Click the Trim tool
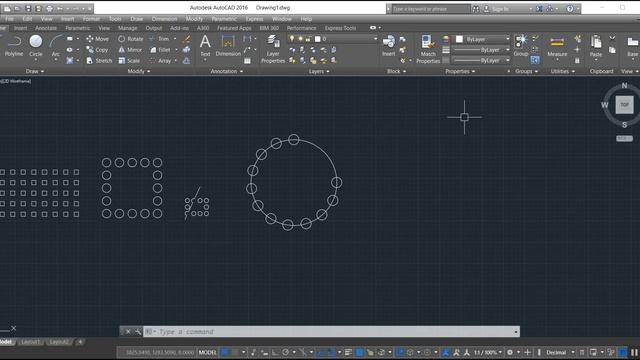The image size is (640, 360). pyautogui.click(x=160, y=39)
